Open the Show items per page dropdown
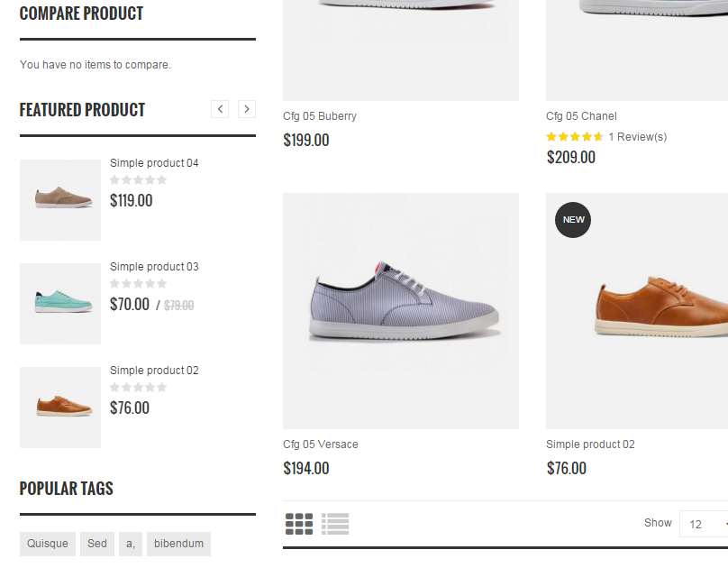The width and height of the screenshot is (728, 568). pos(705,524)
